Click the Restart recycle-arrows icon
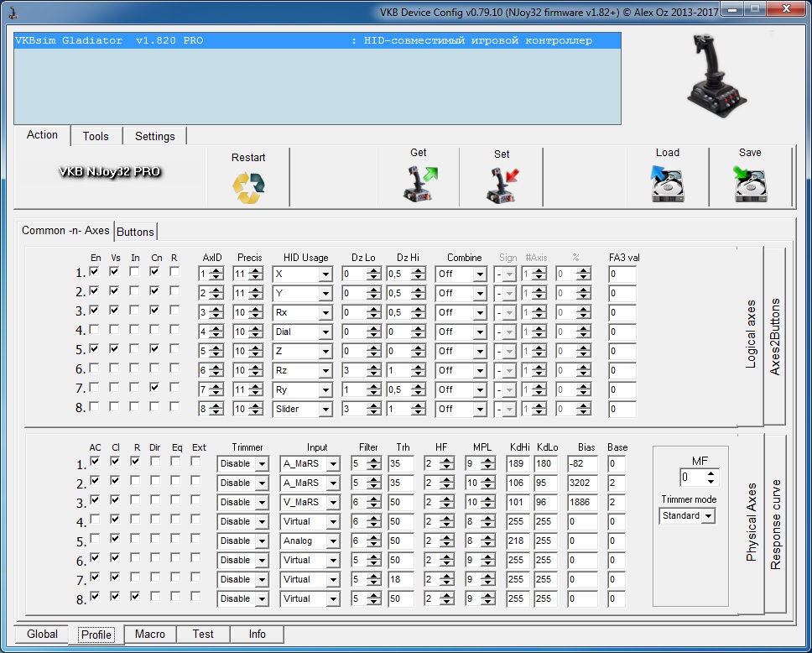This screenshot has height=653, width=812. 248,187
